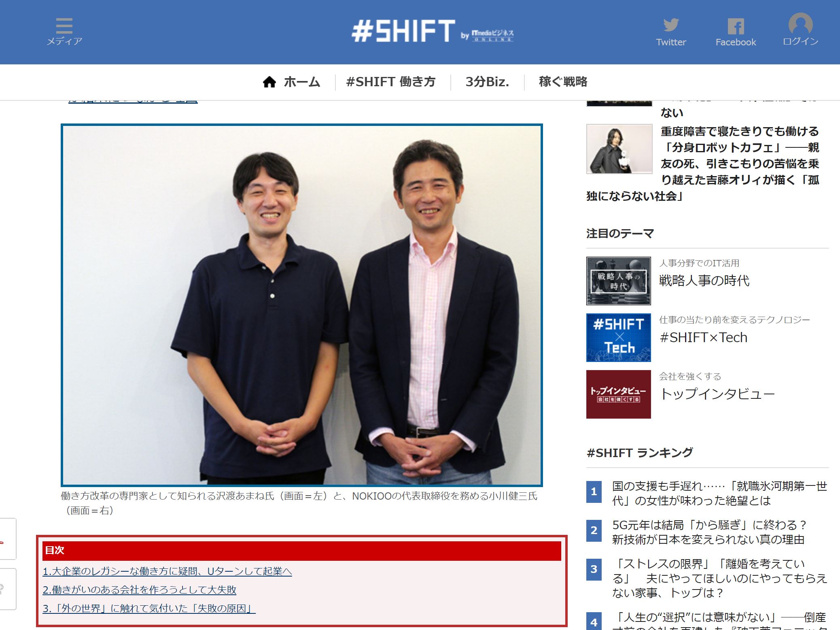
Task: Click the rank number 4 badge
Action: coord(594,621)
